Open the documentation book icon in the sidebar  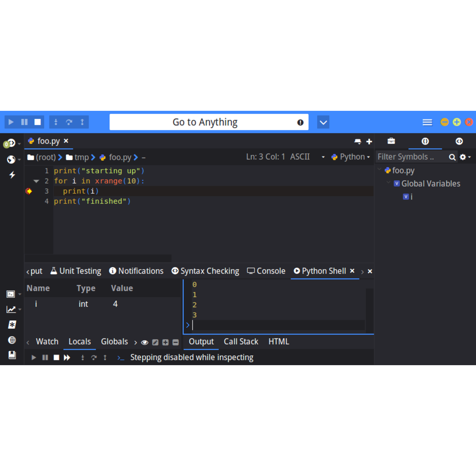tap(12, 355)
